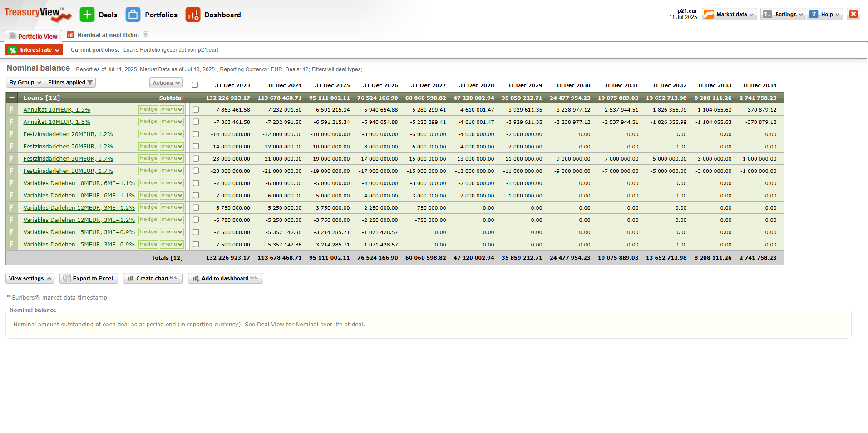Click the 11 Jul 2025 date link

pos(683,17)
